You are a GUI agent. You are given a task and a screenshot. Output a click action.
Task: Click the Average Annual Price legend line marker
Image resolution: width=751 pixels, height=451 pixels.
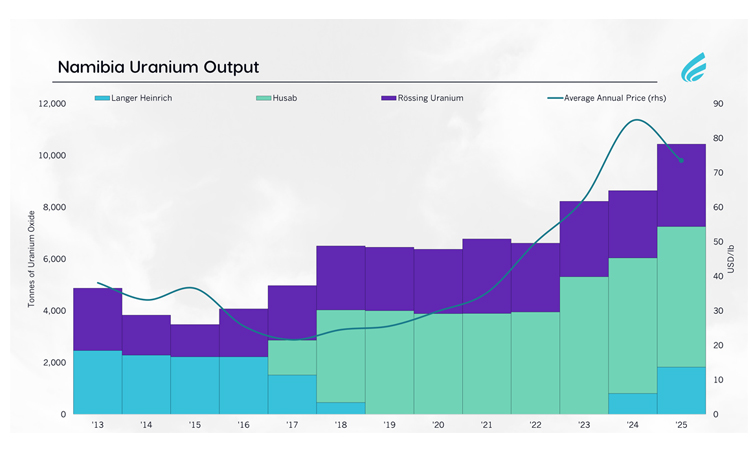coord(555,98)
